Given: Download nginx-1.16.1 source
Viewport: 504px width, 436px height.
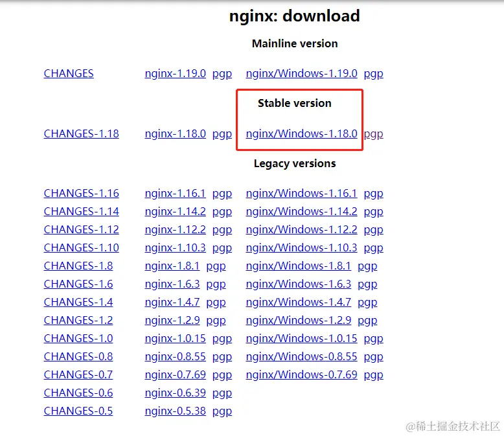Looking at the screenshot, I should 175,194.
